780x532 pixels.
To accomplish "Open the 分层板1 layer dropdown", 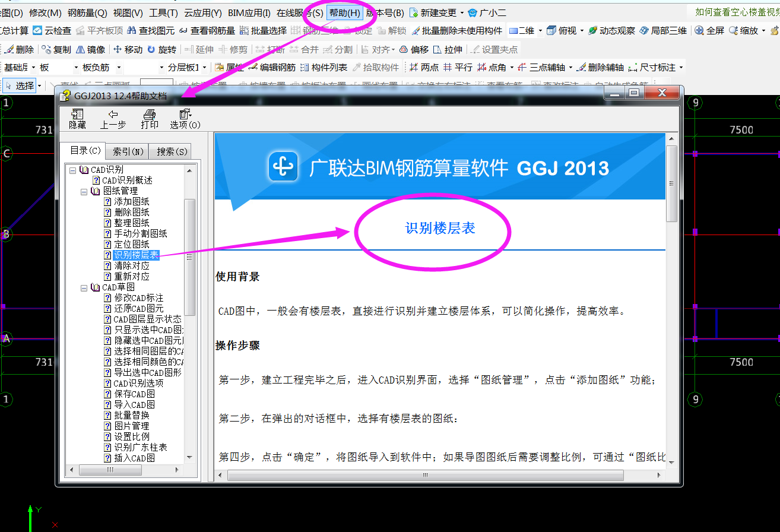I will [x=205, y=68].
